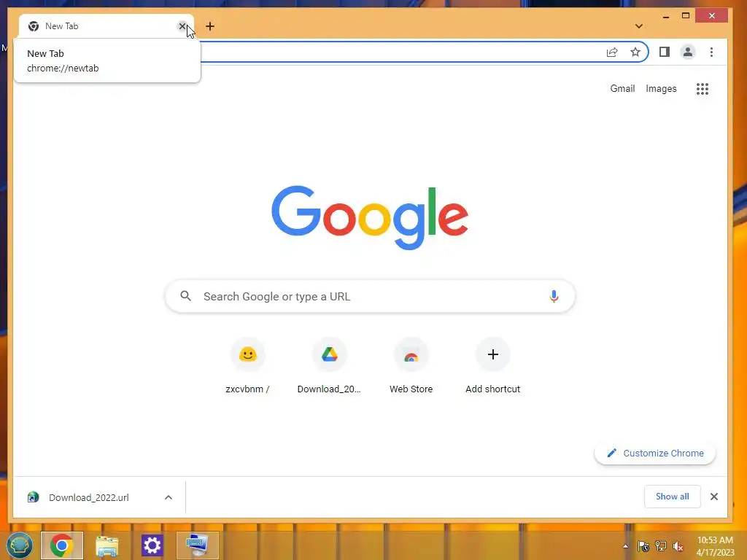Open the Windows Start button
The height and width of the screenshot is (560, 747).
coord(19,545)
